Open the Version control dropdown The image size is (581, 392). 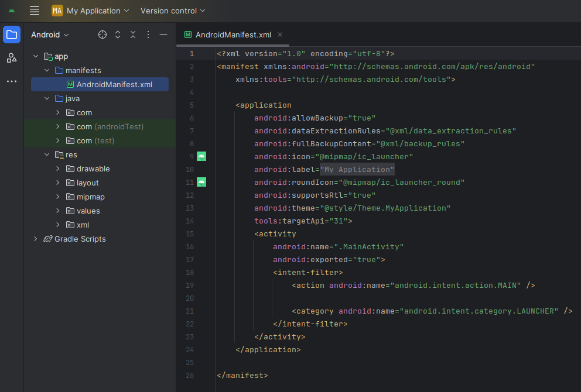click(x=173, y=11)
